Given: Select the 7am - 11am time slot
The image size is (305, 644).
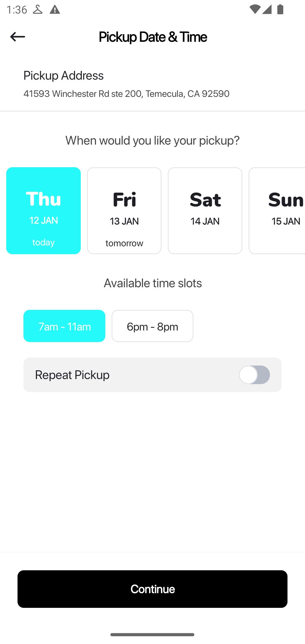Looking at the screenshot, I should (64, 326).
